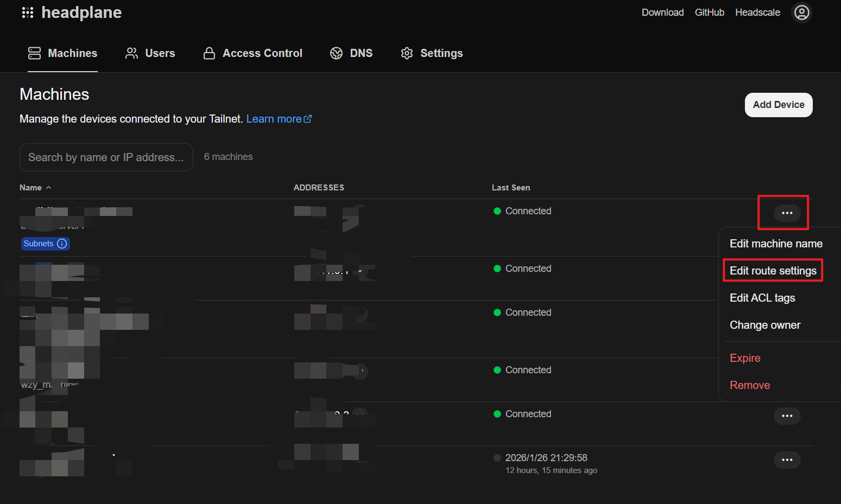Open the user profile avatar icon
Screen dimensions: 841x504
(x=801, y=12)
